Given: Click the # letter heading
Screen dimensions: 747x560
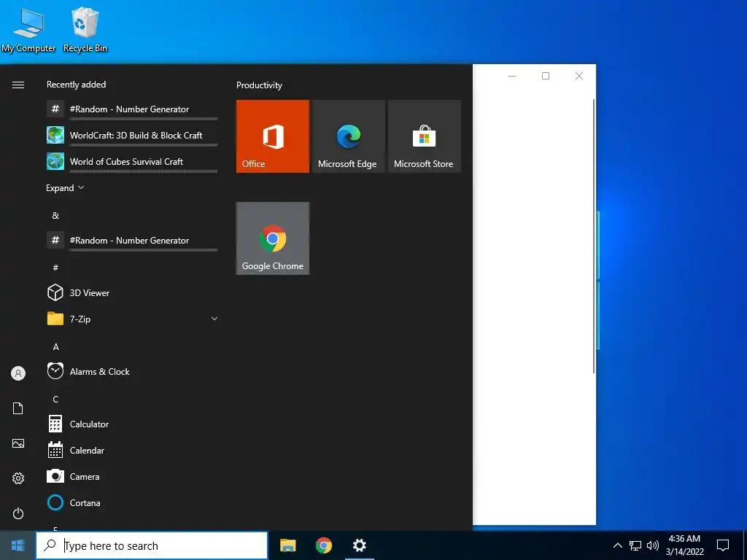Looking at the screenshot, I should [x=55, y=268].
